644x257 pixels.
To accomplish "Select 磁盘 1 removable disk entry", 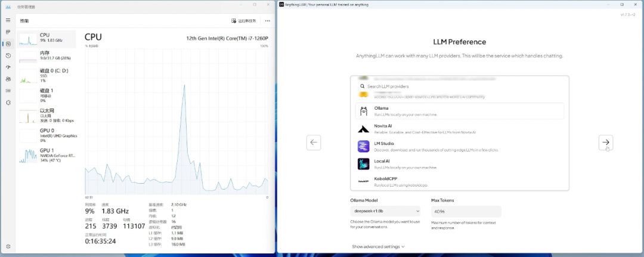I will coord(47,95).
